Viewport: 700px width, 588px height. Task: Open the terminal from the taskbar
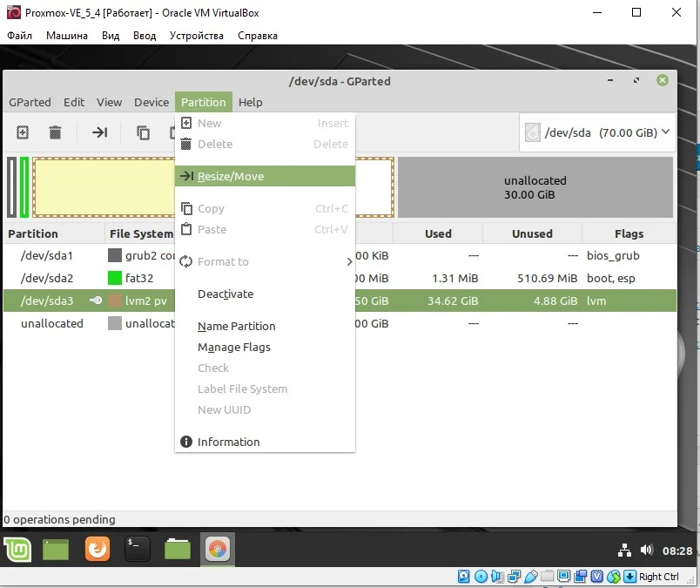pos(137,549)
